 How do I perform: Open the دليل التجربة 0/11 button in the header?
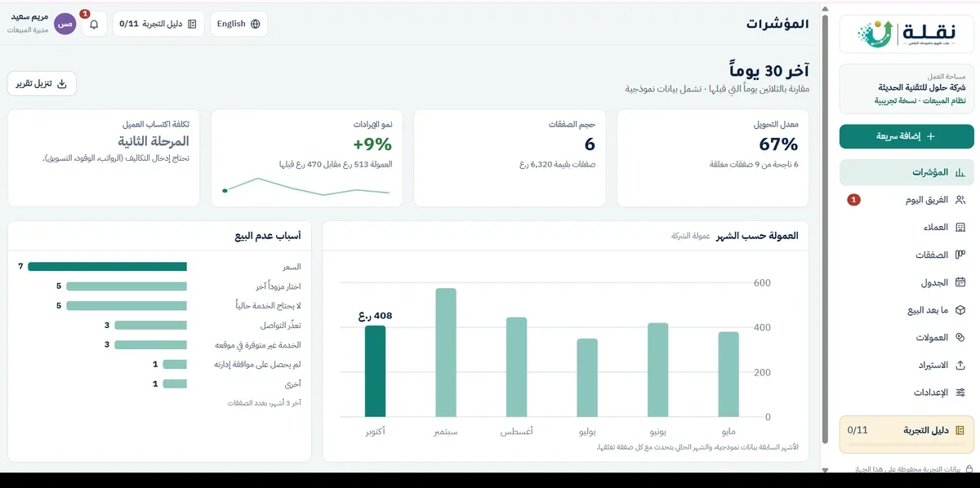coord(158,24)
